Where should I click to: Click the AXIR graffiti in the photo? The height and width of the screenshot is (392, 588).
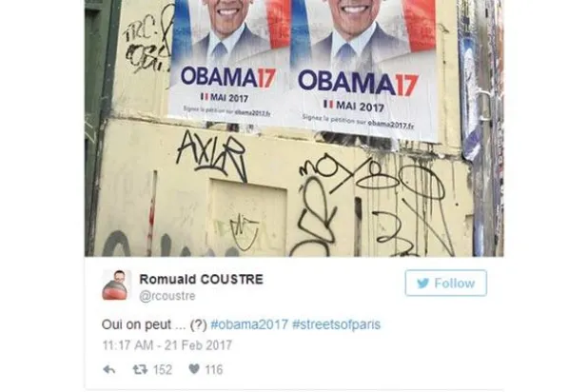(211, 156)
